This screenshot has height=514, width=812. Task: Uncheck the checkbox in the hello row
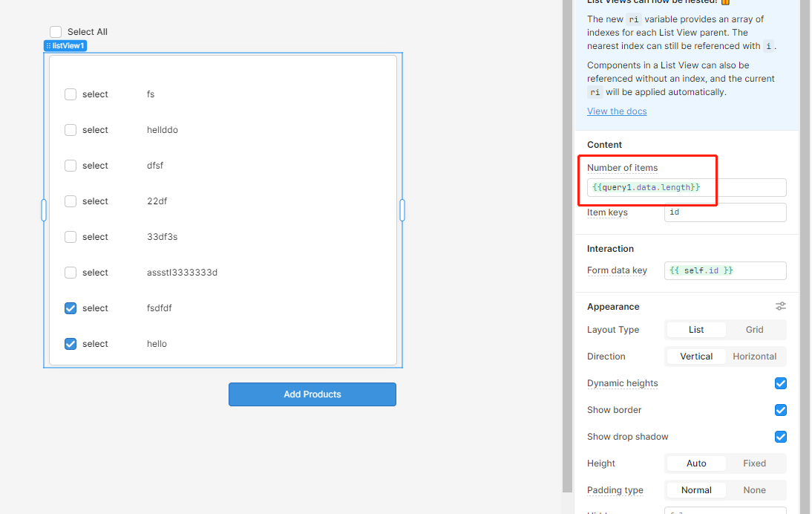71,344
